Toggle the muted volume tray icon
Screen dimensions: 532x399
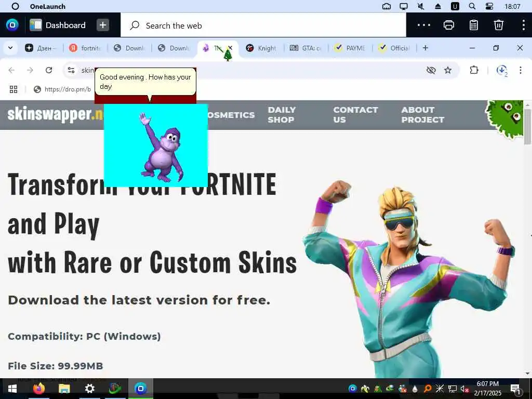click(465, 389)
